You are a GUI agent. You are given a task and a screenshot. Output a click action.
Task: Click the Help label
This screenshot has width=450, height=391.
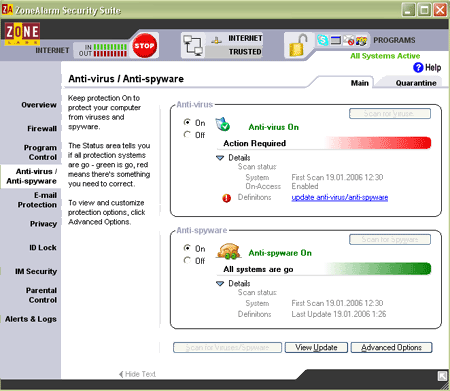pos(433,68)
